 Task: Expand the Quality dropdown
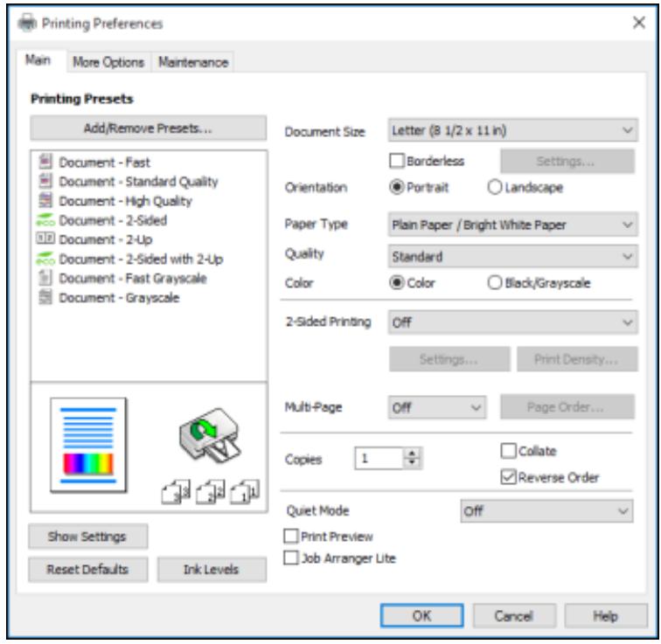(x=512, y=257)
